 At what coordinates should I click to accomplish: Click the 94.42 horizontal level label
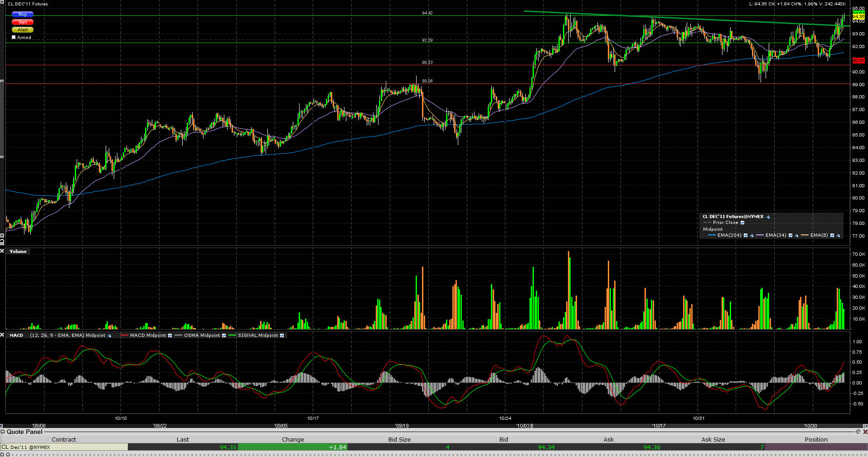click(x=427, y=13)
